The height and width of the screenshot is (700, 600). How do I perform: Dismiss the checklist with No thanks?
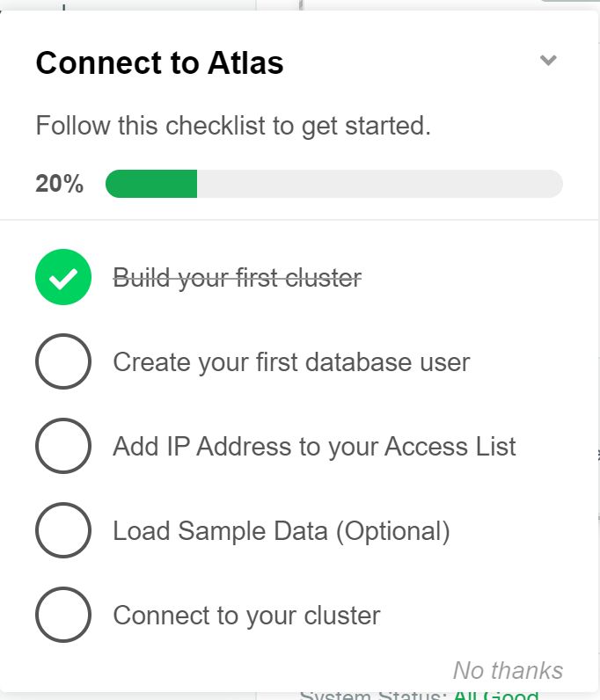508,670
